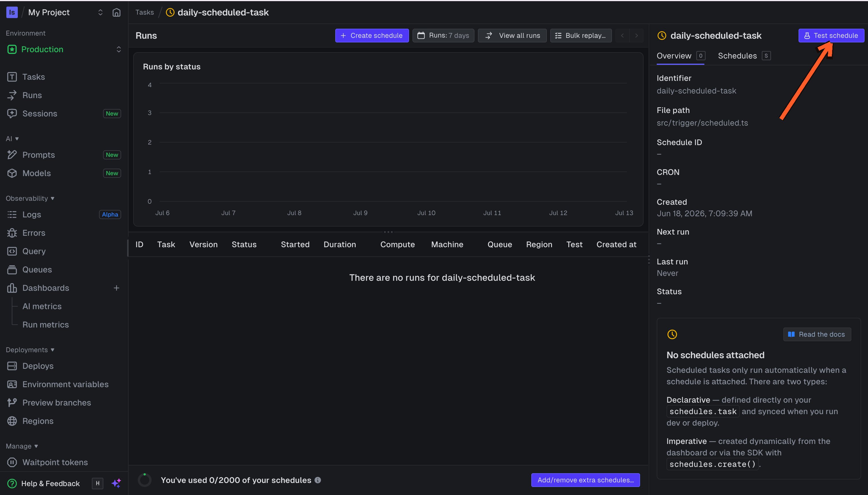
Task: Collapse the AI section
Action: [12, 139]
